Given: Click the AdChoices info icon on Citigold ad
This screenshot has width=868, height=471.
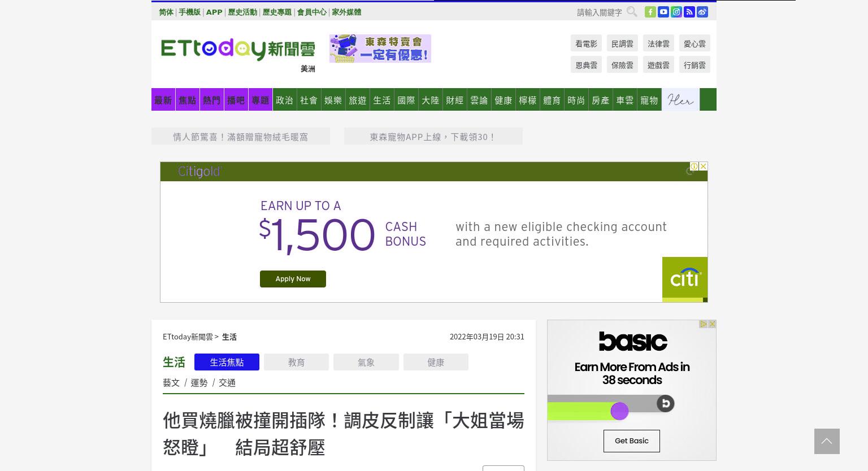Looking at the screenshot, I should [x=694, y=166].
